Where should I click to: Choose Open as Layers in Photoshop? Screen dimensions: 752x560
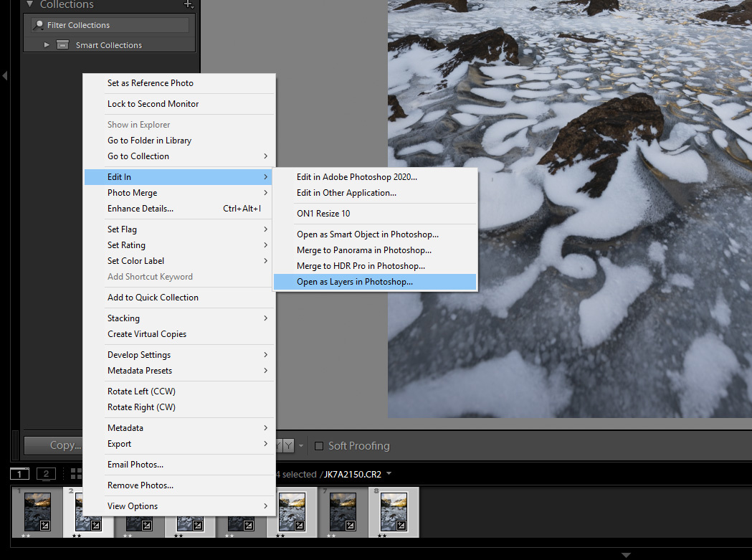point(355,282)
